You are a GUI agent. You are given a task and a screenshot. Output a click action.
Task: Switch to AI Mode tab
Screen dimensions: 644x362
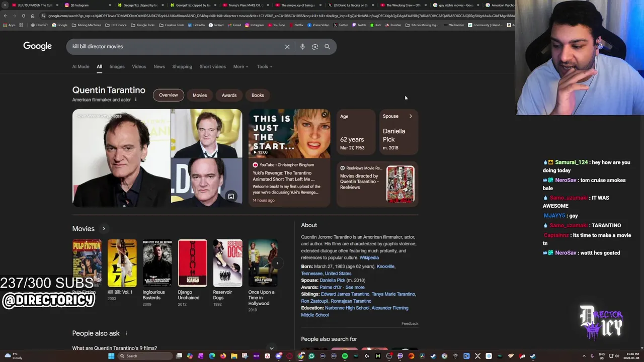point(80,66)
